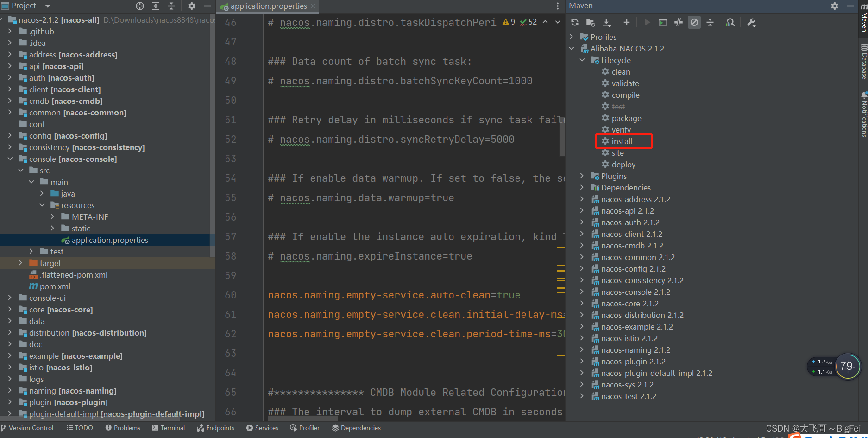Go to next highlighted error arrow

coord(557,22)
